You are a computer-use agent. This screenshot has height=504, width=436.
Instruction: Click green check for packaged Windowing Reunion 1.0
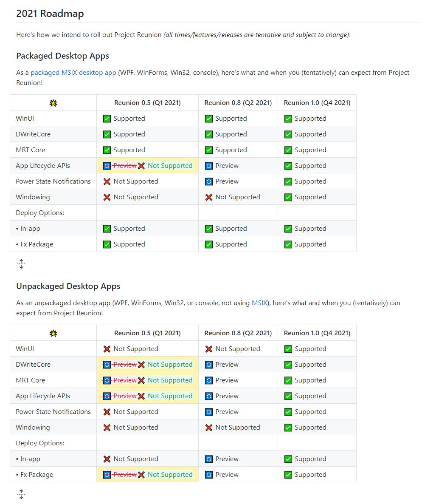tap(288, 197)
